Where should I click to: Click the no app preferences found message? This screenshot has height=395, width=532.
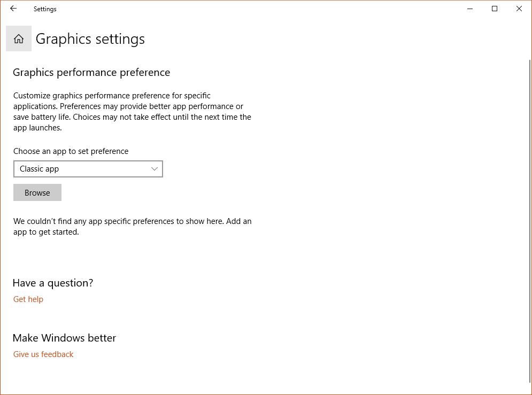coord(132,227)
